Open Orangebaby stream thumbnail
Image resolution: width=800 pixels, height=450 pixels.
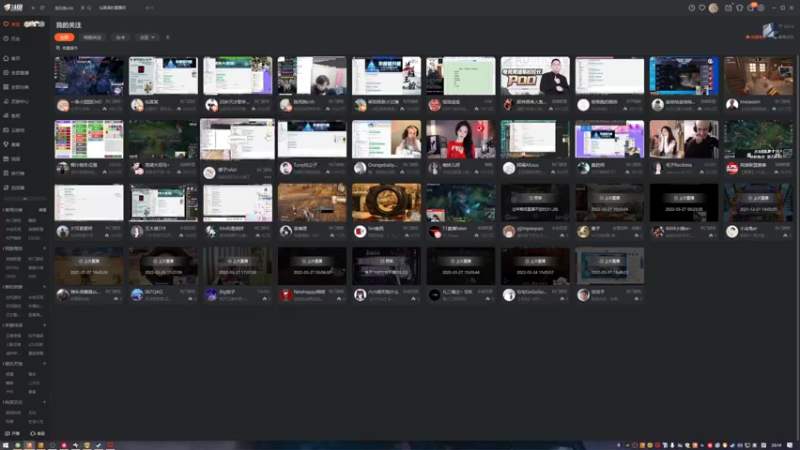[387, 139]
